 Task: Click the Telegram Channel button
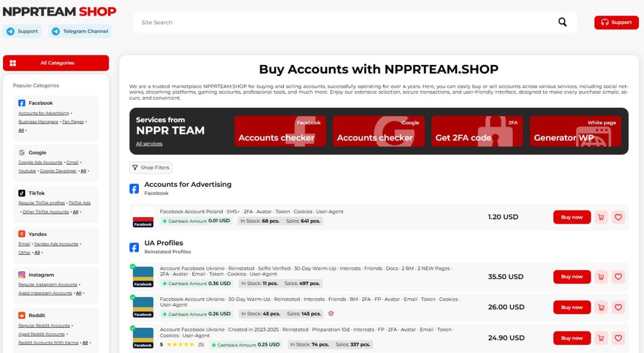click(x=80, y=31)
